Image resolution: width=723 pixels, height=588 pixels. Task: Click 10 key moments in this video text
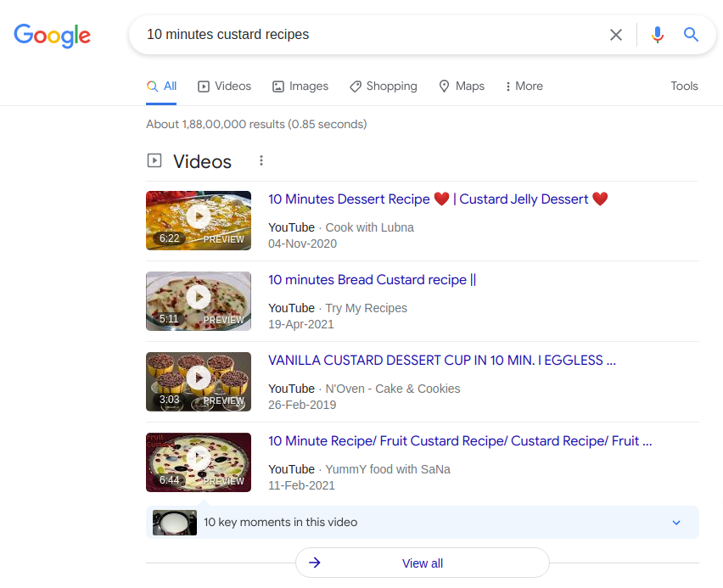(280, 523)
